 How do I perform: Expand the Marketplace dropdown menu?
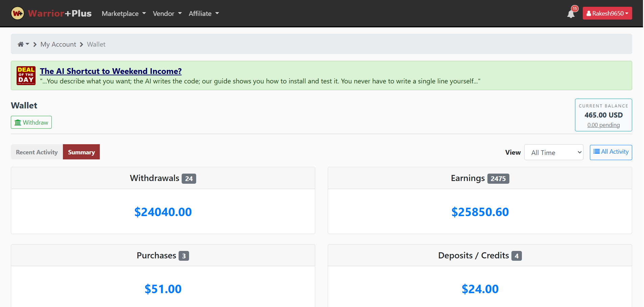coord(124,14)
